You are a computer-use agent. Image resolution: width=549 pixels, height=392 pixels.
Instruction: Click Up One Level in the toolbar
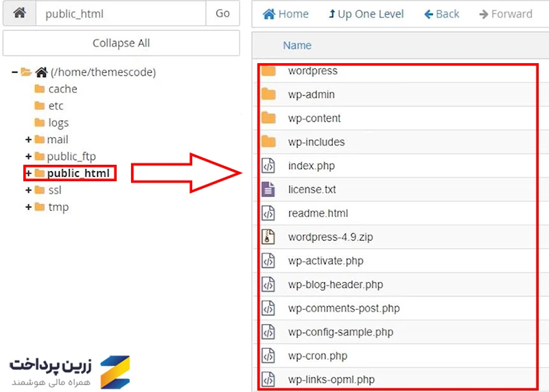[366, 14]
